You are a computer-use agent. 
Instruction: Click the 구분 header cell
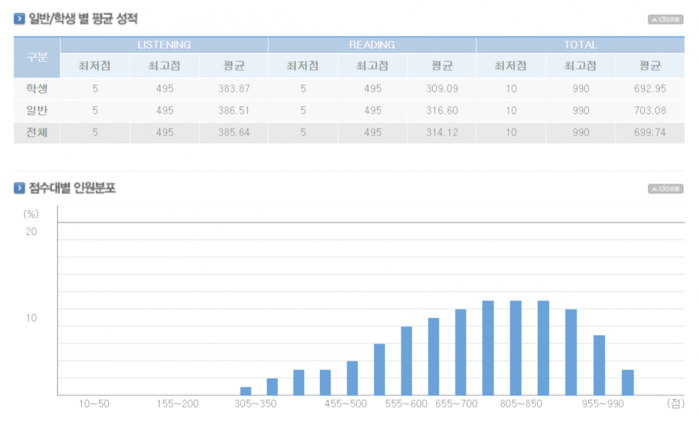(36, 56)
